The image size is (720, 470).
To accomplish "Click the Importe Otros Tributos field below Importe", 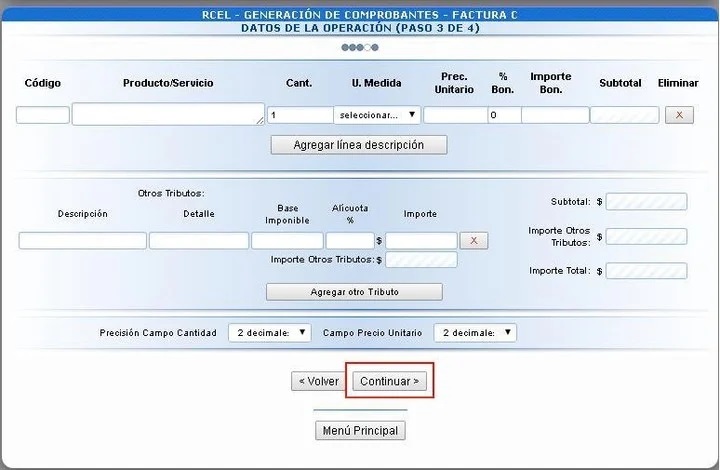I will [421, 259].
